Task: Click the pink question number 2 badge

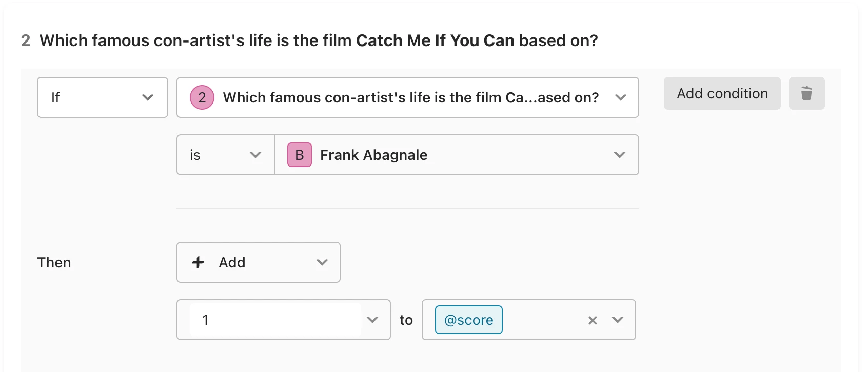Action: (202, 97)
